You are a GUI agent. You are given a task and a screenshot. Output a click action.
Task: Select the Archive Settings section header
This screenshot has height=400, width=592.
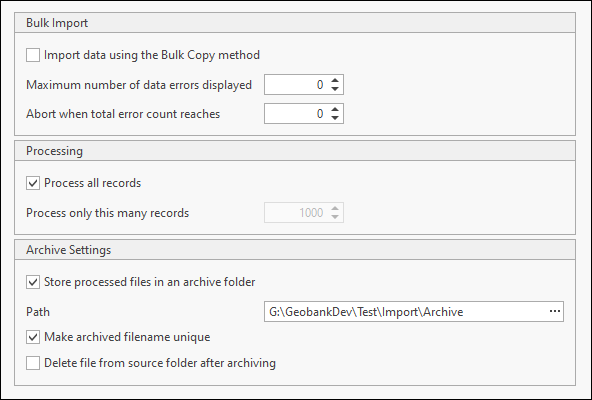[x=295, y=250]
